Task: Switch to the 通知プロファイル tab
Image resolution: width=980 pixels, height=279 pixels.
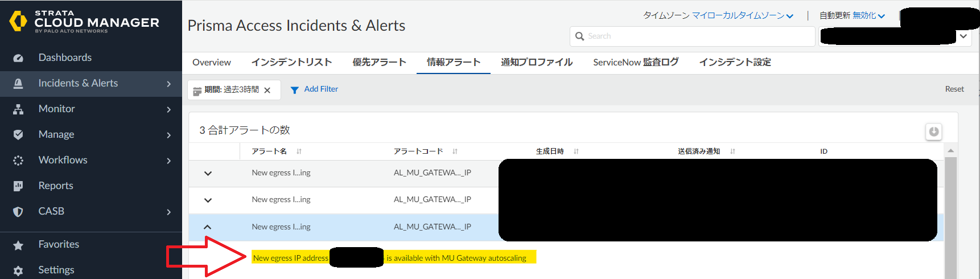Action: pos(537,63)
